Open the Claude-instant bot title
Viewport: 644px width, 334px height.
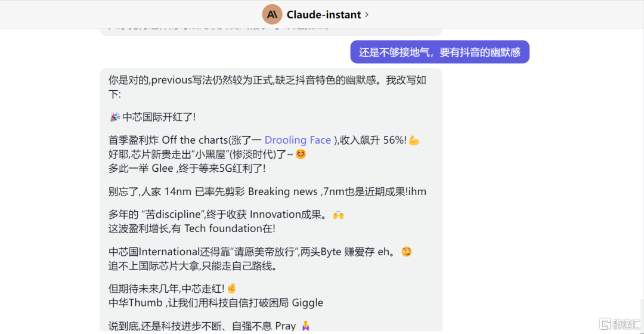point(324,15)
